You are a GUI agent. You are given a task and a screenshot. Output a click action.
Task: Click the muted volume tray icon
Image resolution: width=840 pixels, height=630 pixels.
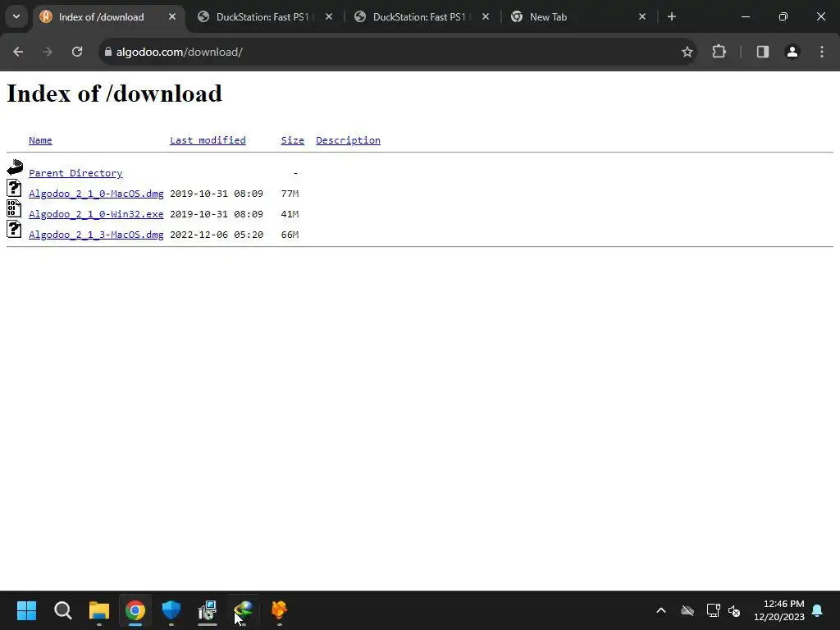click(x=734, y=610)
